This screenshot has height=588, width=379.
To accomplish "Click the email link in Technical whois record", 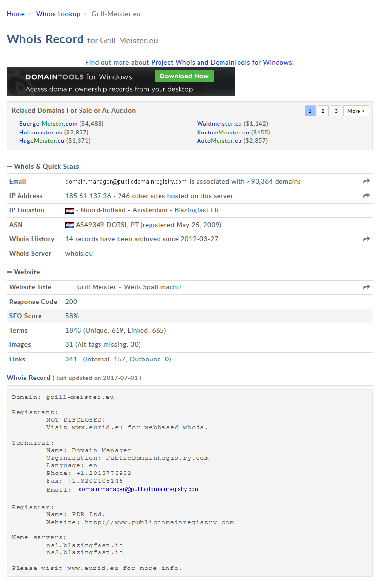I will point(139,489).
